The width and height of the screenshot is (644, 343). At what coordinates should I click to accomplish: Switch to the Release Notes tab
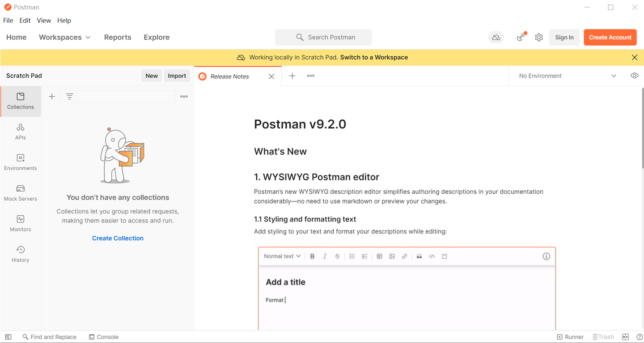click(229, 76)
